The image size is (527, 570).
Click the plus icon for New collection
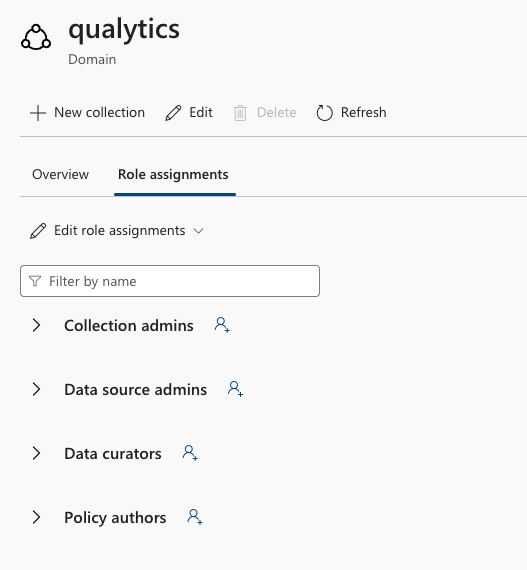click(x=38, y=113)
